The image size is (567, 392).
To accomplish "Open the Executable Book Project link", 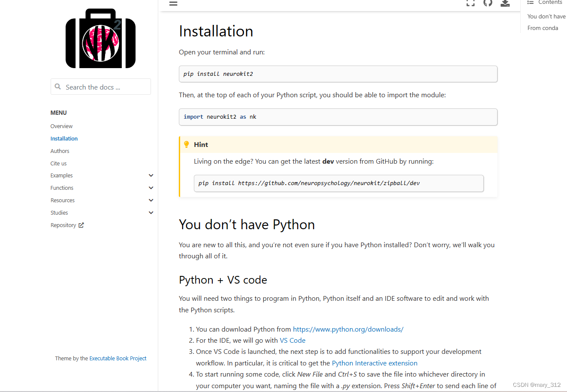I will pyautogui.click(x=118, y=358).
